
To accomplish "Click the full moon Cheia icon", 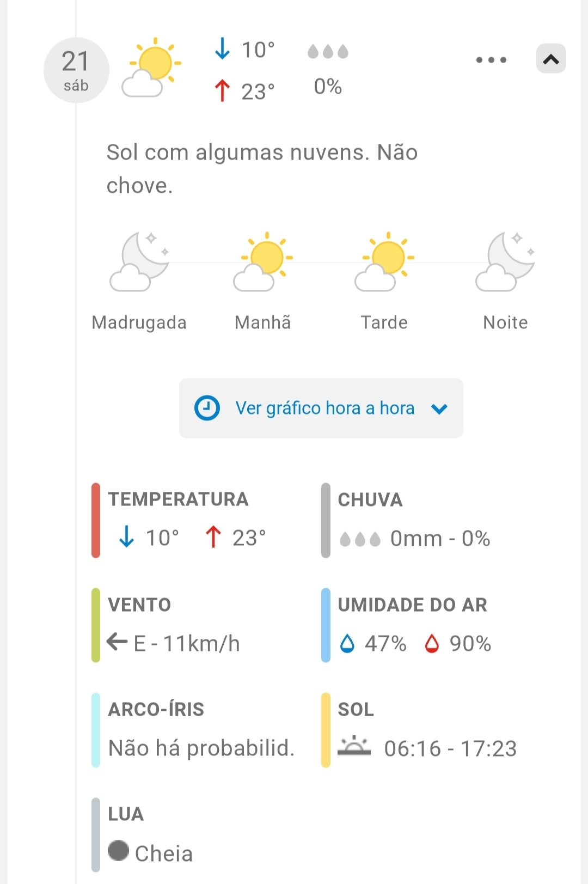I will [x=118, y=851].
